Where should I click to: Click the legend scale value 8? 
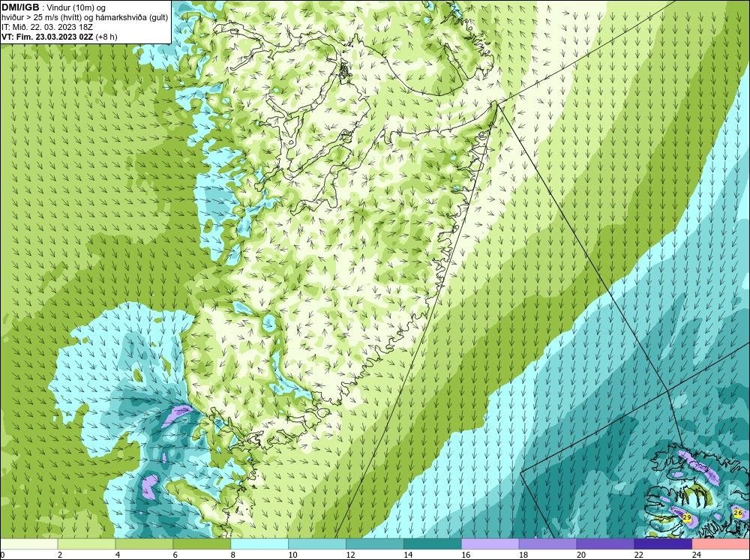[x=233, y=555]
